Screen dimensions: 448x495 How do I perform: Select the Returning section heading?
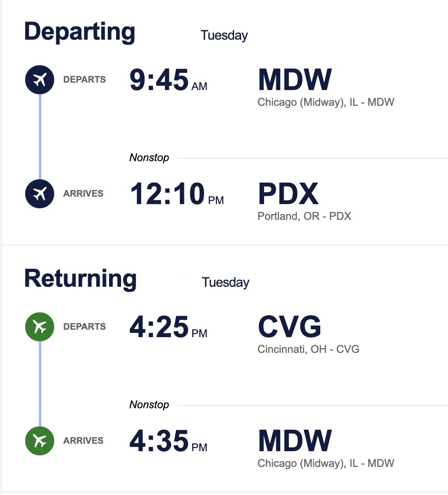point(81,279)
